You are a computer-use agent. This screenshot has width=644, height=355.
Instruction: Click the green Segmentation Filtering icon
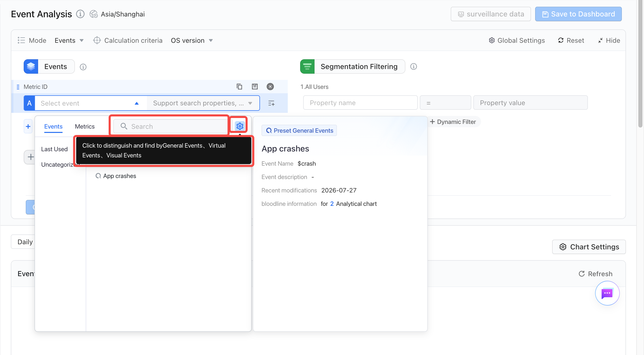click(307, 66)
